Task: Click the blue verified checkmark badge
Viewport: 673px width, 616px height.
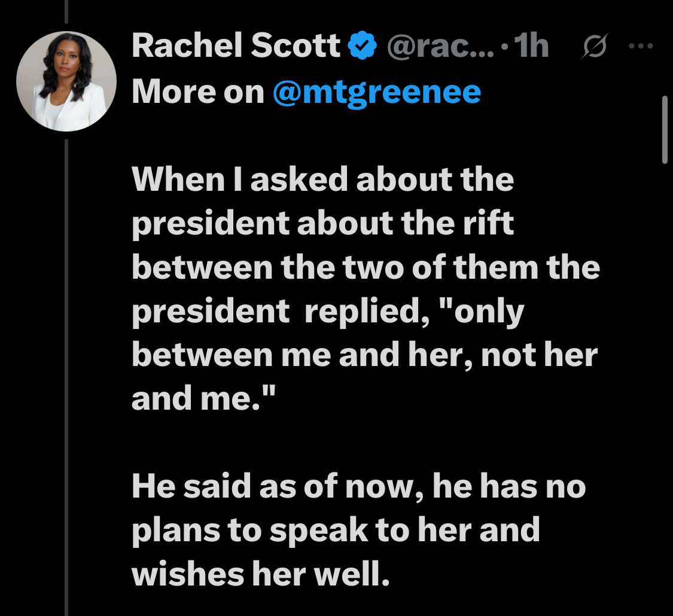Action: 363,47
